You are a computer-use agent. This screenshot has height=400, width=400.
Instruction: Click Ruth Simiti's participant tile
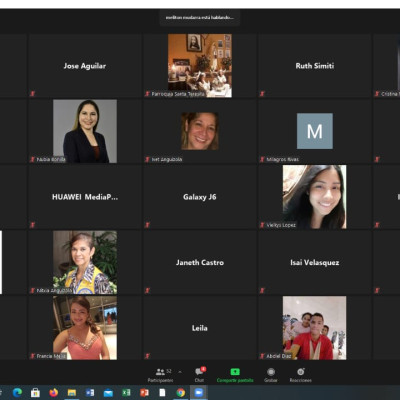[315, 66]
